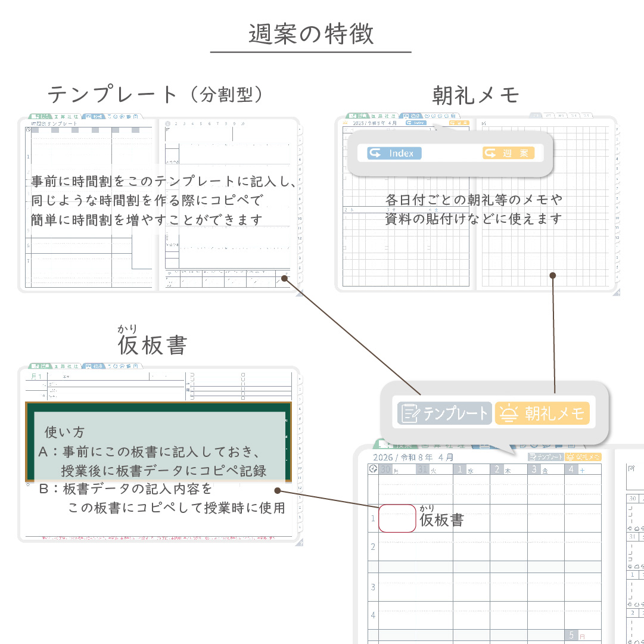This screenshot has width=644, height=644.
Task: Select the red-outlined 仮板書 cell in period 1
Action: pyautogui.click(x=397, y=518)
